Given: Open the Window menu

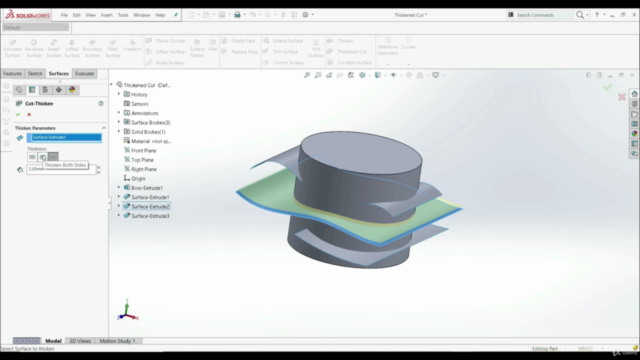Looking at the screenshot, I should pos(142,15).
